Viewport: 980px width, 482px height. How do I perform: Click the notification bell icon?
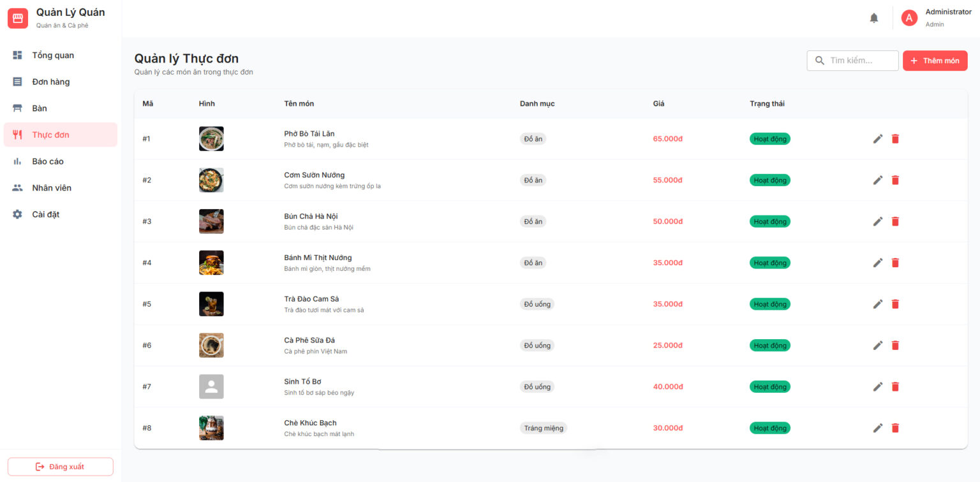pos(874,18)
